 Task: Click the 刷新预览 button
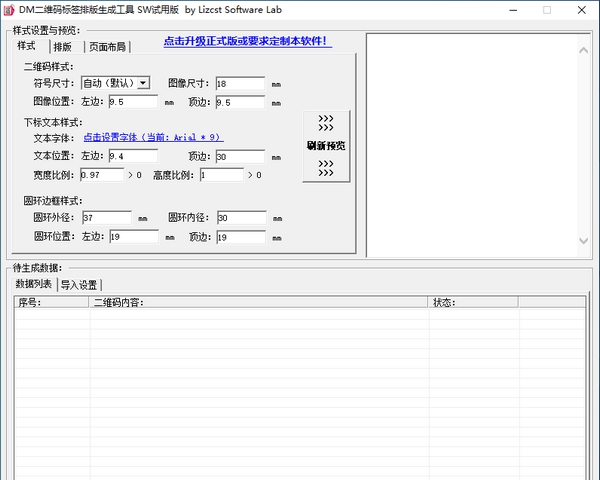(x=326, y=146)
